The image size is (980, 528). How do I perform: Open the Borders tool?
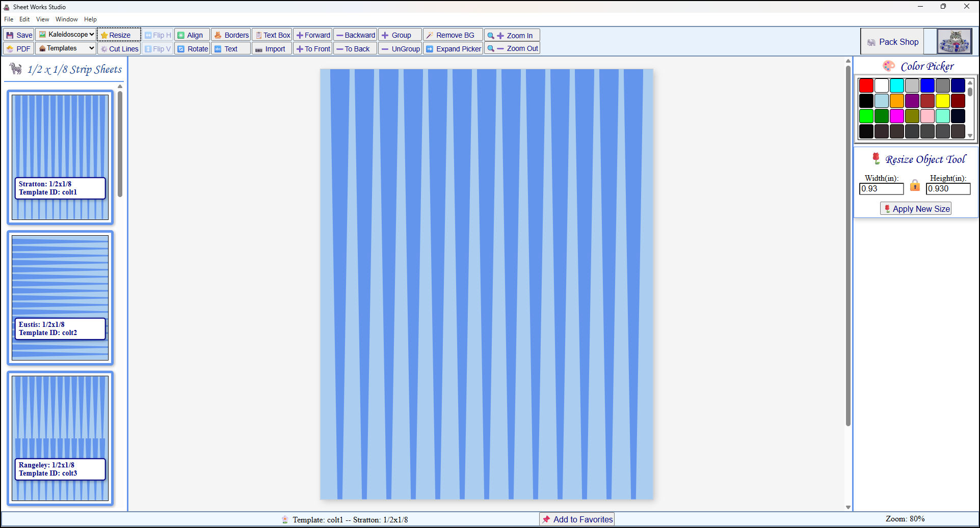point(231,35)
